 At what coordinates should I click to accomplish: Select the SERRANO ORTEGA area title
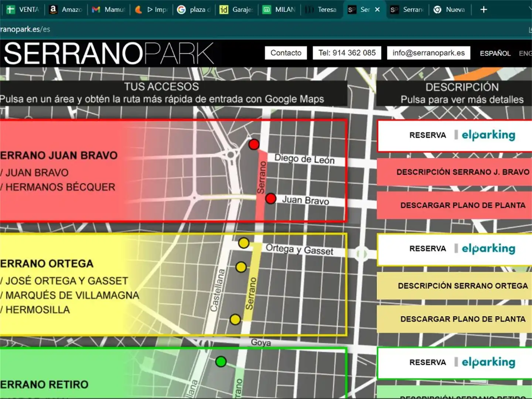tap(47, 264)
